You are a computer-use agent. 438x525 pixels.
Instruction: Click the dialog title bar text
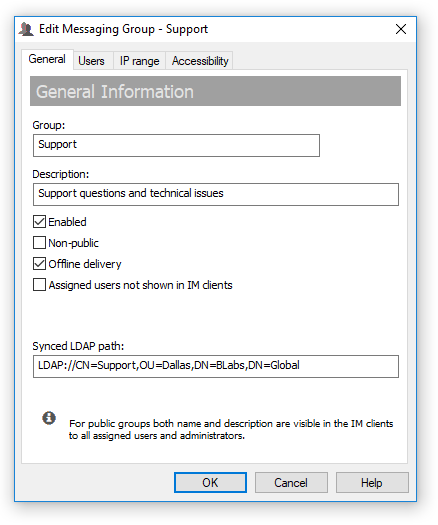point(123,29)
